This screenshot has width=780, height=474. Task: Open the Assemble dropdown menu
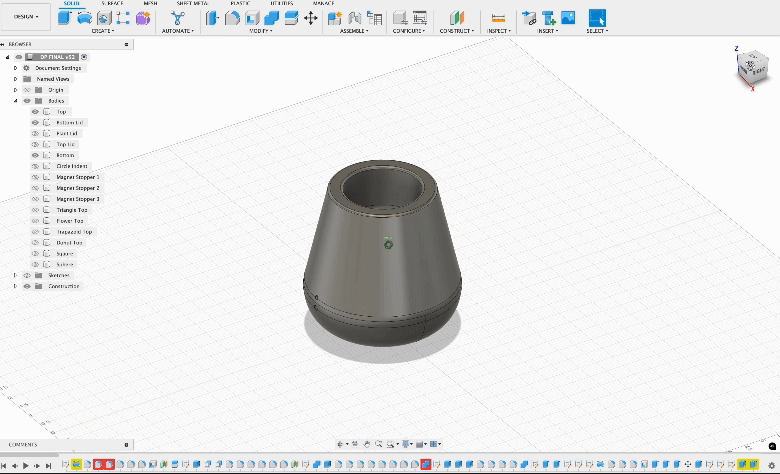(x=354, y=31)
